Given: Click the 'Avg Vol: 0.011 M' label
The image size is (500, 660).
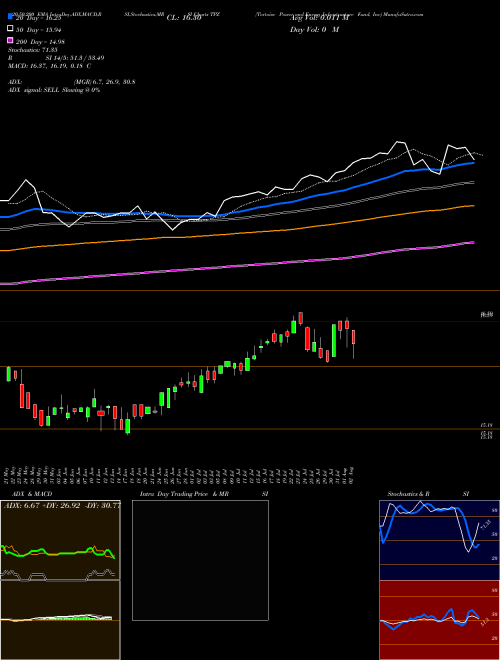Looking at the screenshot, I should (319, 18).
